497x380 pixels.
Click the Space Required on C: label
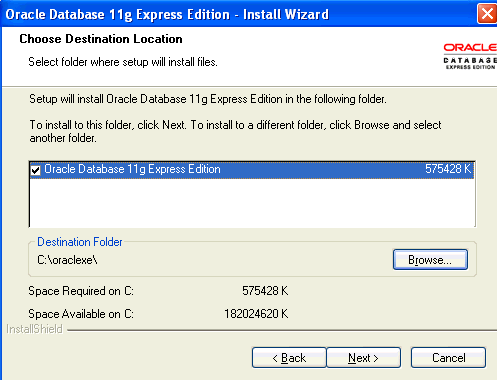tap(81, 291)
